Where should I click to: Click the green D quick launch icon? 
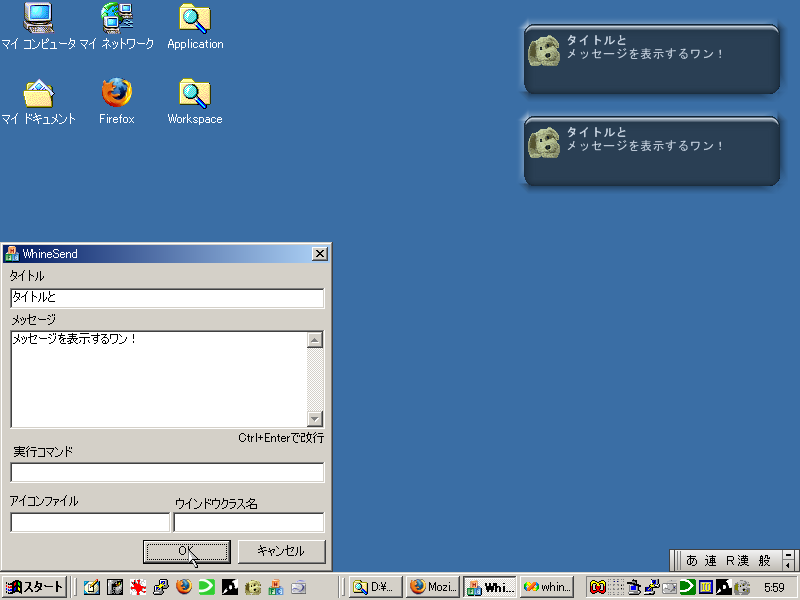click(x=207, y=587)
